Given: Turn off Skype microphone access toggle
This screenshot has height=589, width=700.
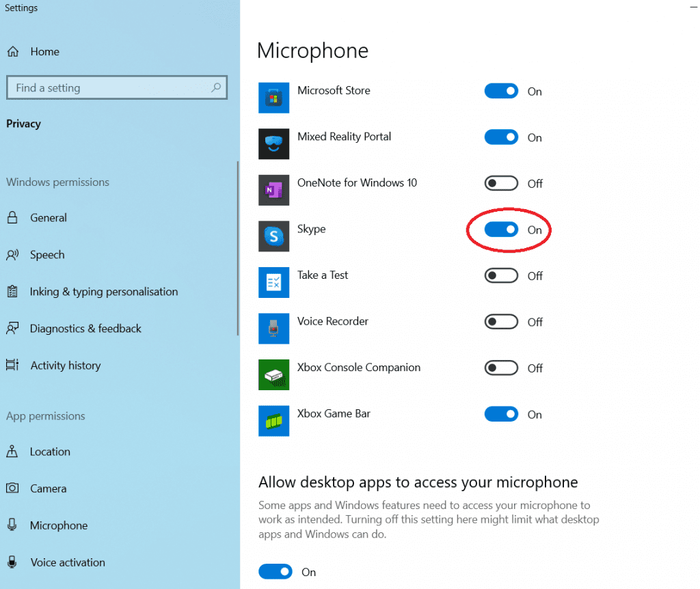Looking at the screenshot, I should point(501,230).
